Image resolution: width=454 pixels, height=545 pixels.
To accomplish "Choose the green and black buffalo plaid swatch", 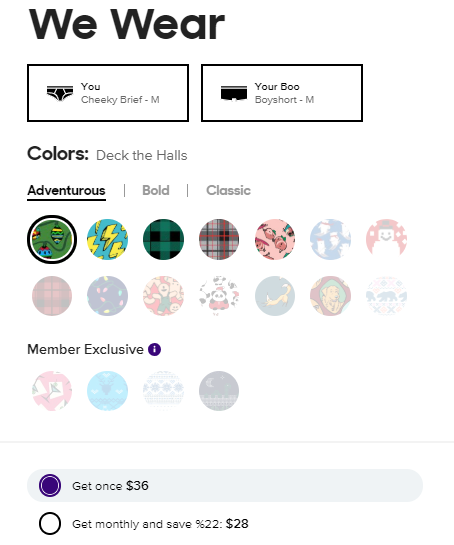I will pos(163,239).
